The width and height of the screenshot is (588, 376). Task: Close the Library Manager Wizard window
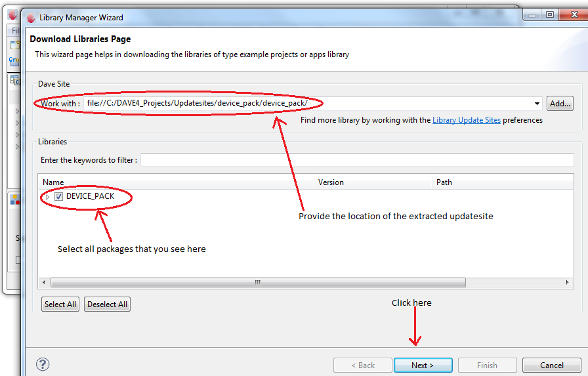(574, 14)
